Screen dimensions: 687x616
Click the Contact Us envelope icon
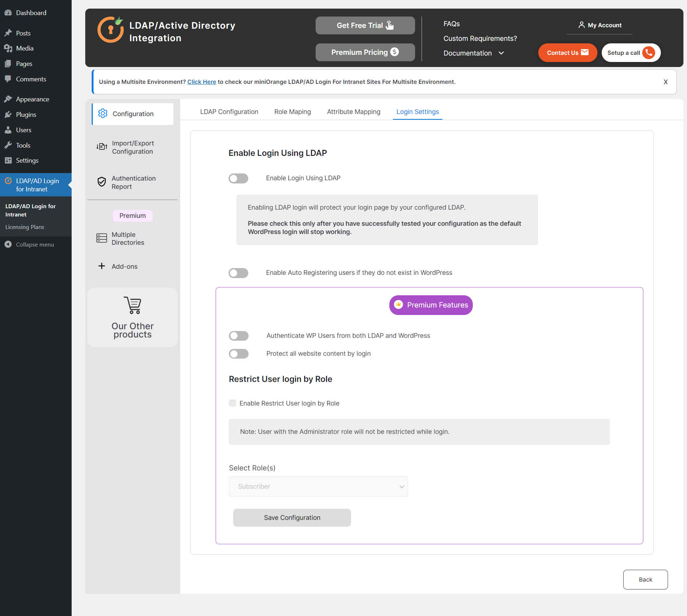(x=585, y=52)
